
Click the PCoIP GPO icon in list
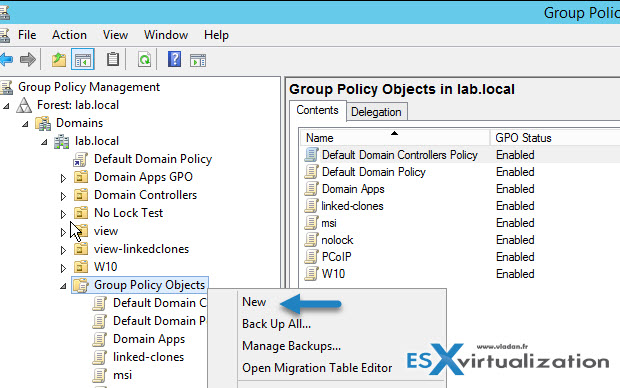(311, 257)
